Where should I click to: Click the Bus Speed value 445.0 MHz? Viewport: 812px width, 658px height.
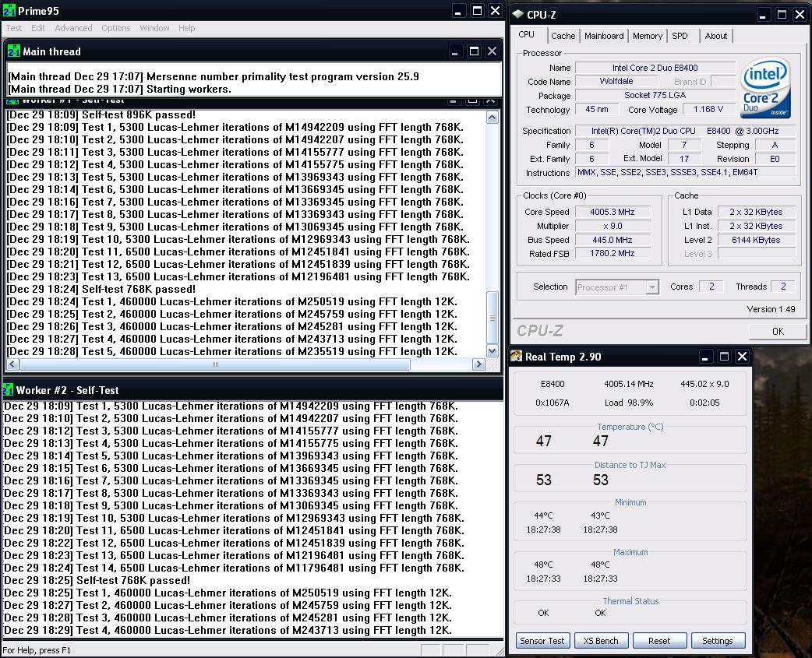pyautogui.click(x=612, y=240)
